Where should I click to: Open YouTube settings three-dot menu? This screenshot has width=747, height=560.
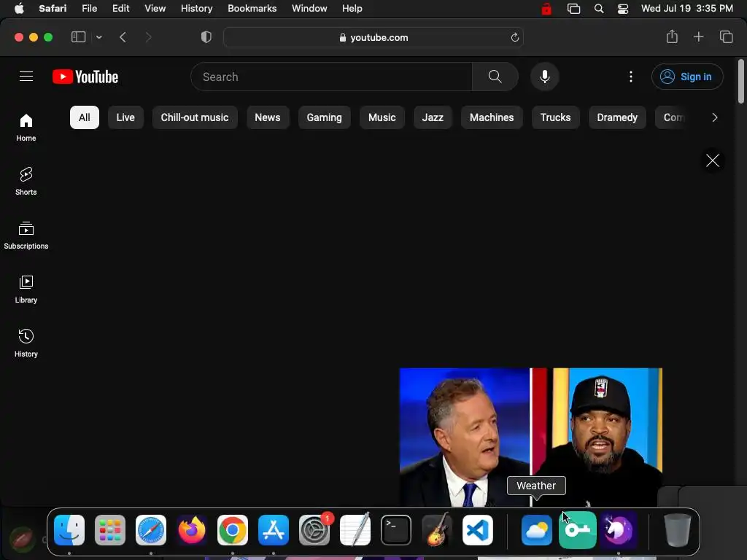[x=631, y=77]
